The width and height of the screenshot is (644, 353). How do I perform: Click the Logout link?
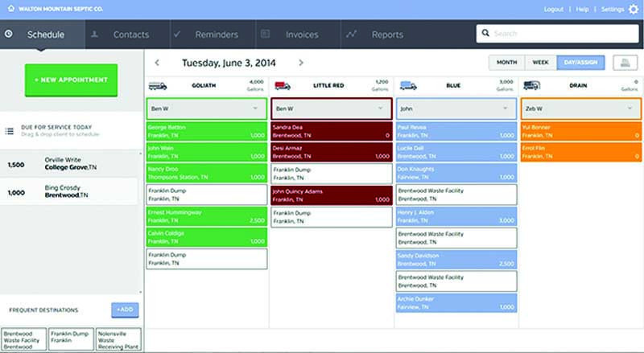click(553, 9)
